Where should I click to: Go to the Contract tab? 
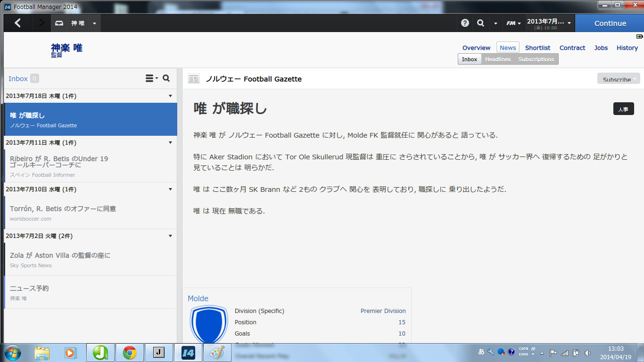coord(572,48)
